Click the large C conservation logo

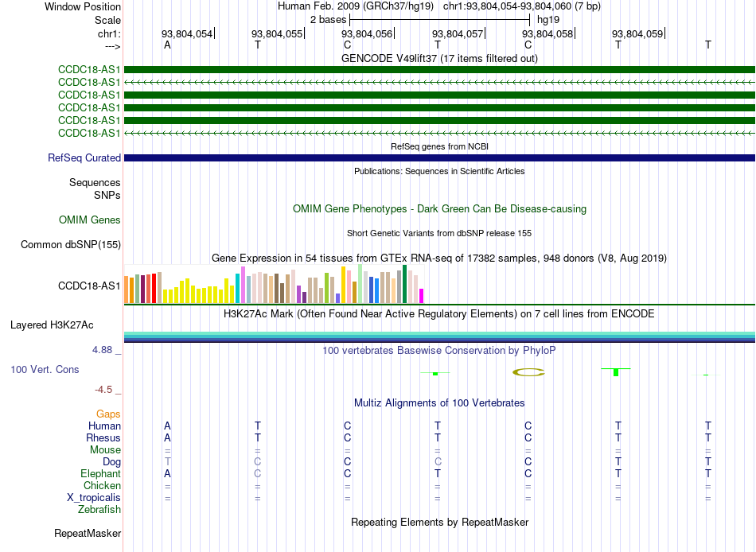[x=528, y=371]
